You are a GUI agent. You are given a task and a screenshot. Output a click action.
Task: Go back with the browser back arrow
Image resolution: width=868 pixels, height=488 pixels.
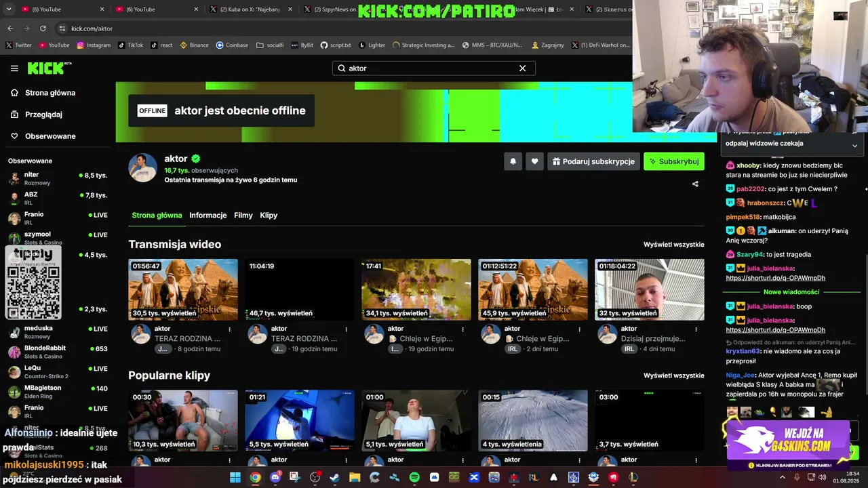pyautogui.click(x=10, y=28)
